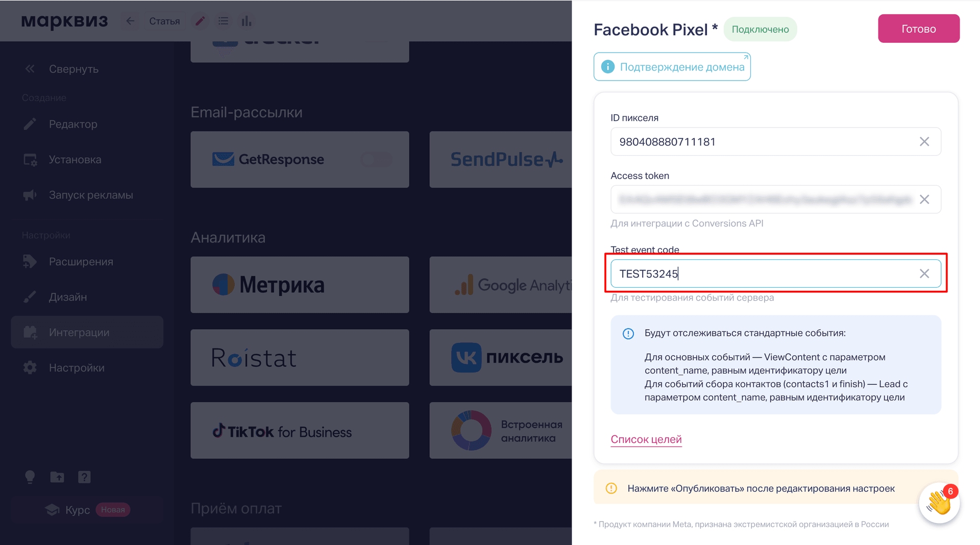Open the waving hand chat widget

point(939,503)
